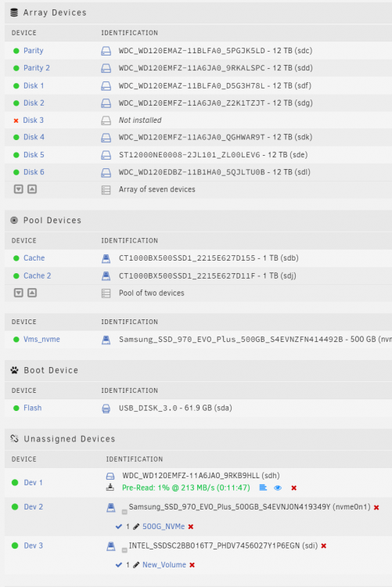Viewport: 392px width, 587px height.
Task: Click the check mark beside 500G_NVMe
Action: [x=119, y=527]
